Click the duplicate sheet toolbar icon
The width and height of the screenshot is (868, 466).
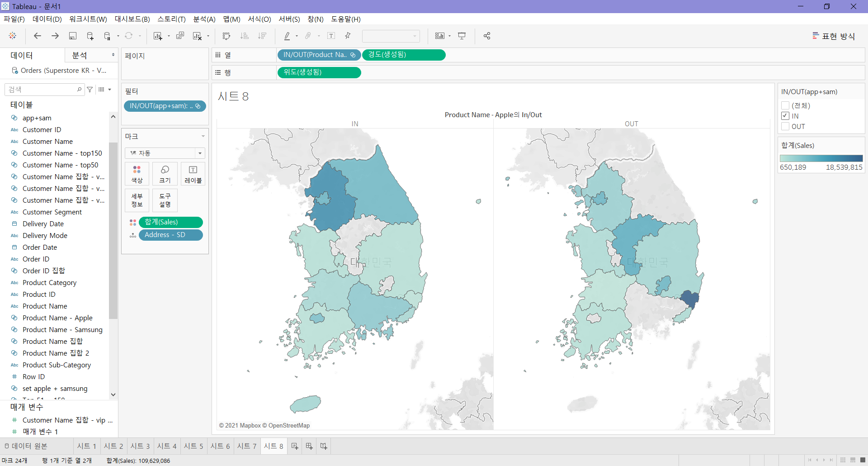[x=180, y=36]
